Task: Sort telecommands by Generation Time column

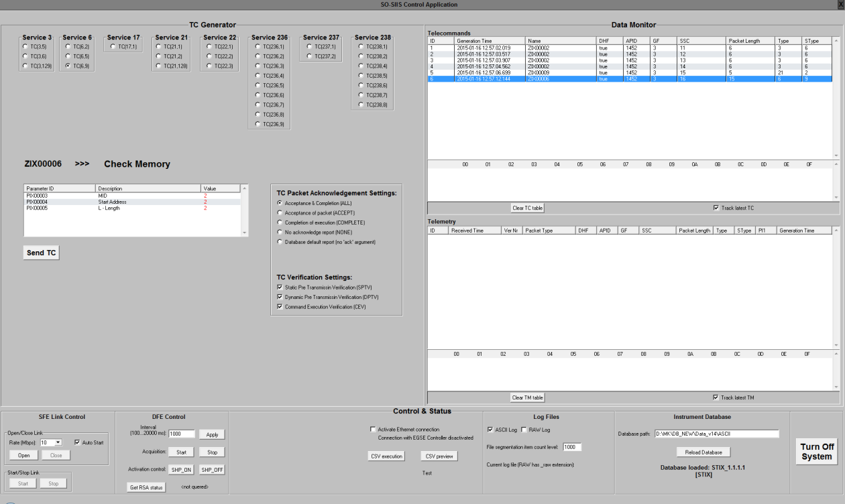Action: [490, 41]
